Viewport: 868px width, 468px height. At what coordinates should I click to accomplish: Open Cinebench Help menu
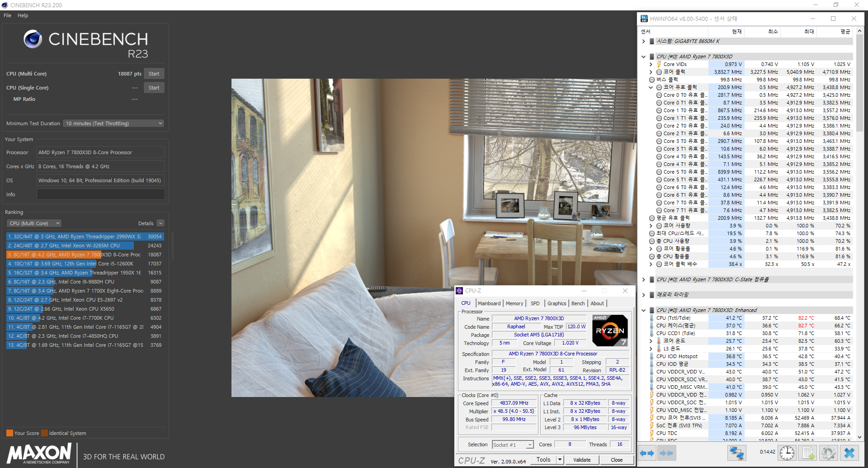tap(23, 15)
